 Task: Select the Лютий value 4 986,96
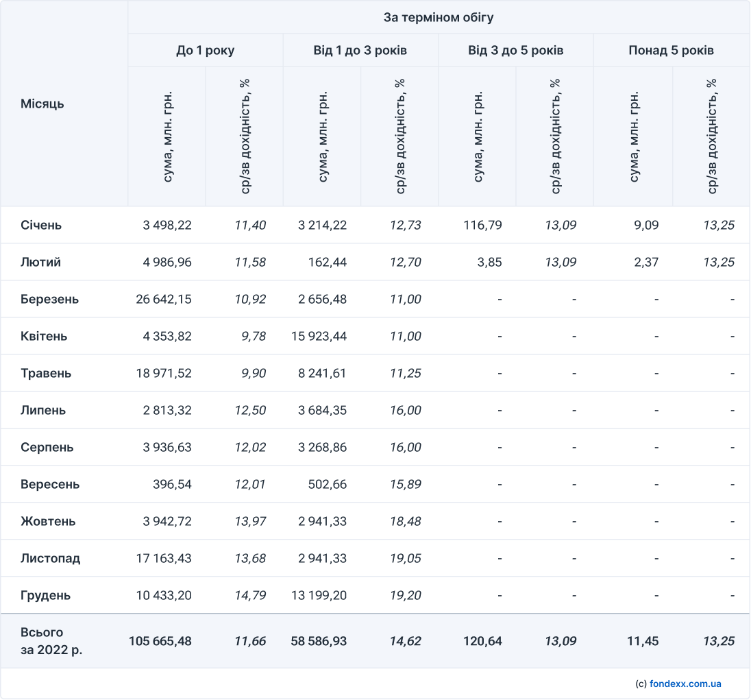point(167,263)
